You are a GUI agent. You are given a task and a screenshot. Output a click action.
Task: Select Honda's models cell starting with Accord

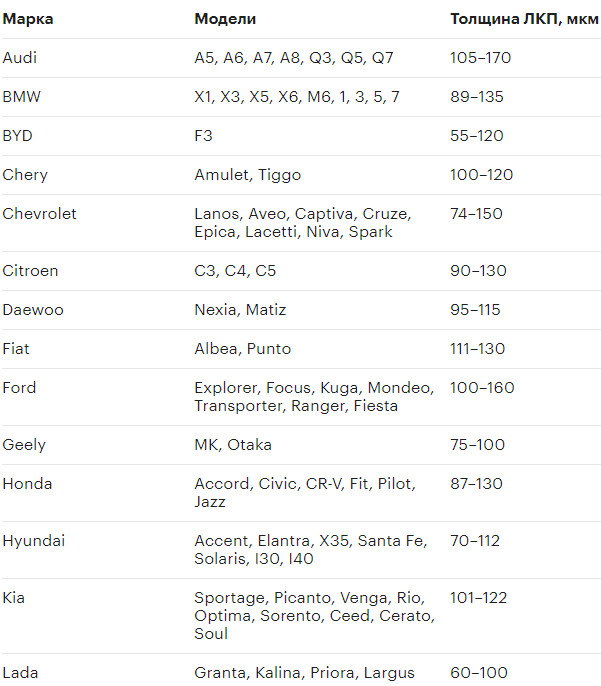pos(304,493)
